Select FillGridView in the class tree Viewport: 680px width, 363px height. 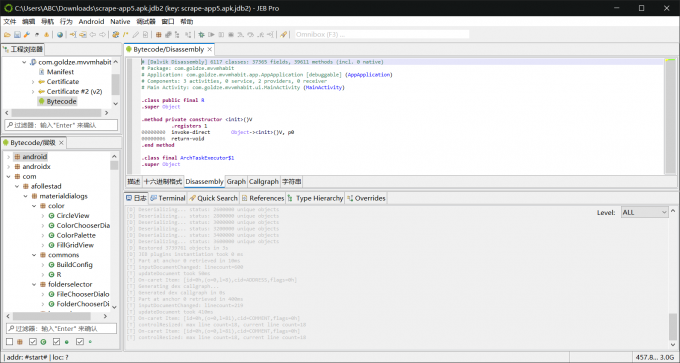(75, 245)
